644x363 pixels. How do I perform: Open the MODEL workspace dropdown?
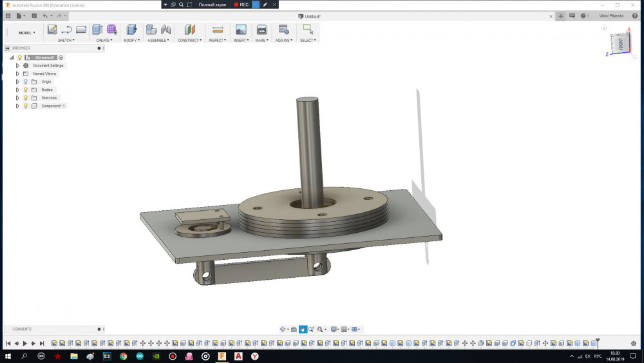click(26, 33)
